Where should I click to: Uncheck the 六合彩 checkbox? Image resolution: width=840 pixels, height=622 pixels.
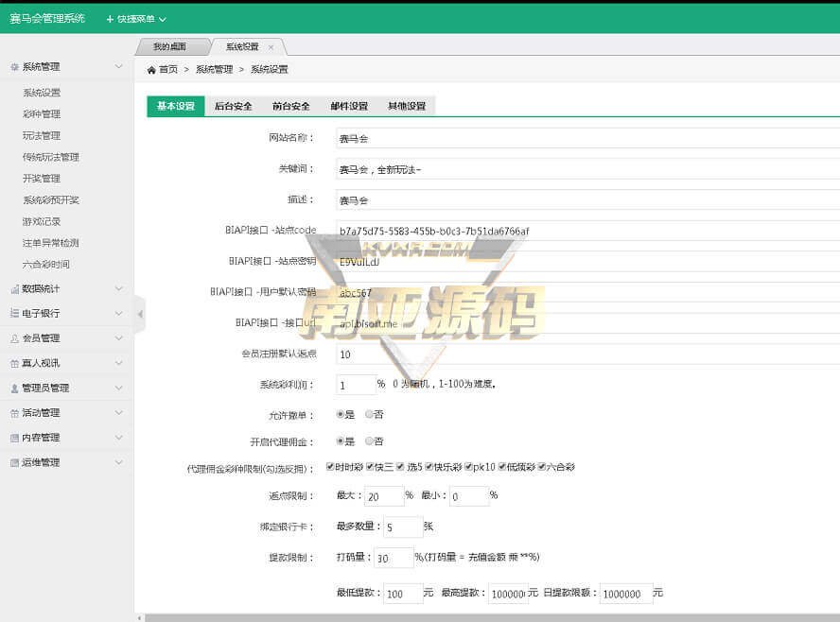(x=541, y=467)
